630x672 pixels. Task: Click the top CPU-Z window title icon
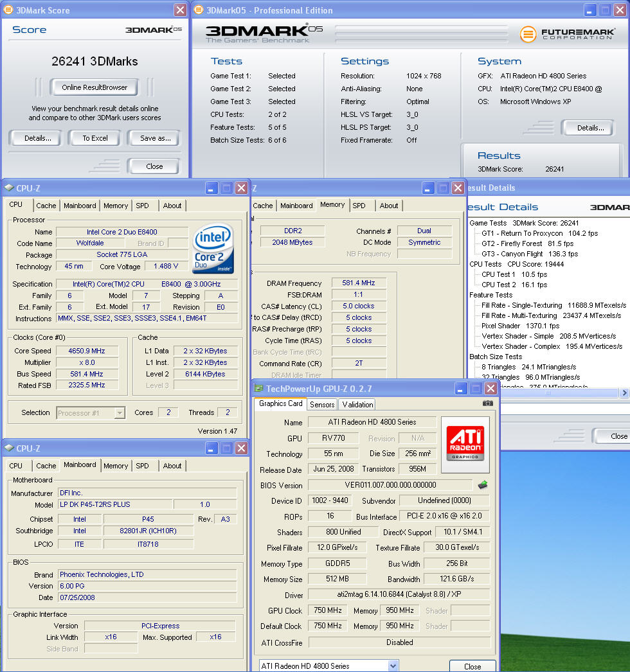coord(9,188)
